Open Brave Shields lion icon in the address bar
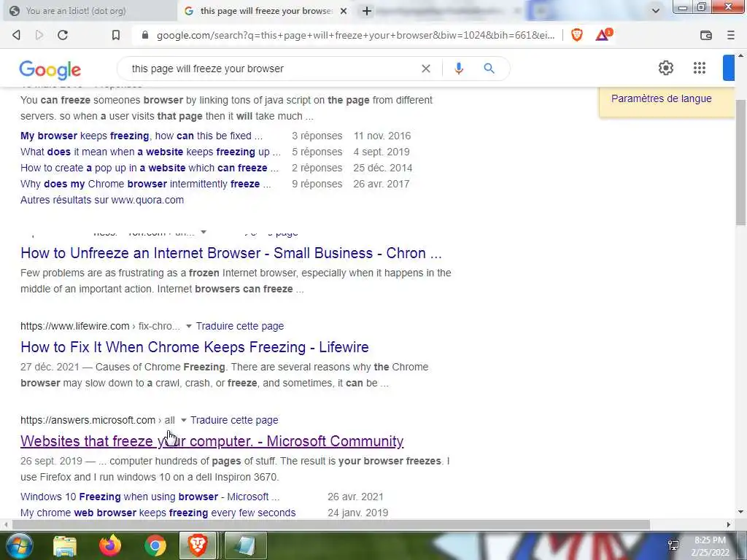 tap(577, 35)
